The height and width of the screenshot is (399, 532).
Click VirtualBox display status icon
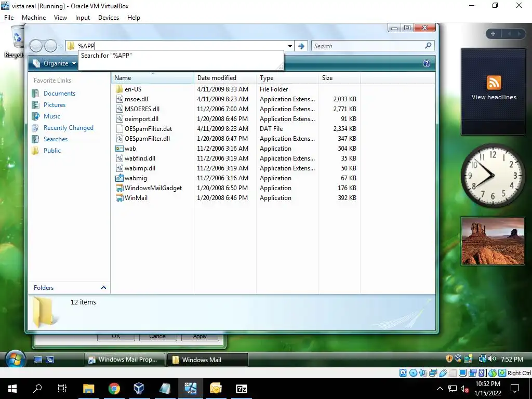pos(462,373)
